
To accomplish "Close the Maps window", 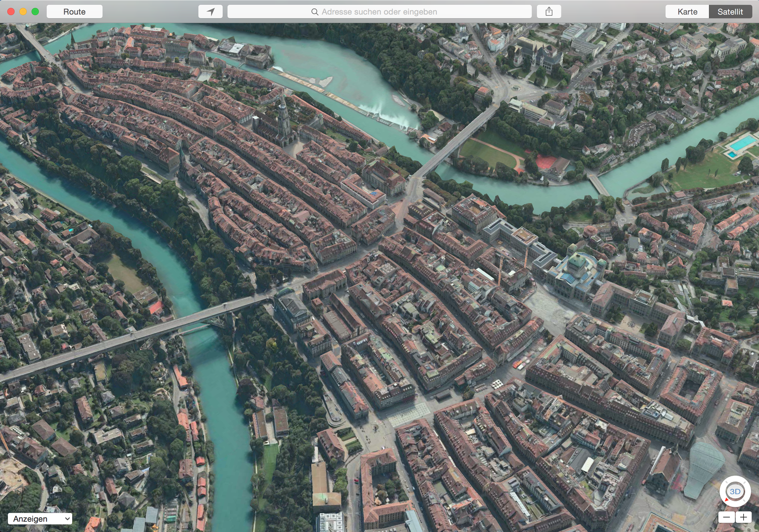I will [11, 11].
